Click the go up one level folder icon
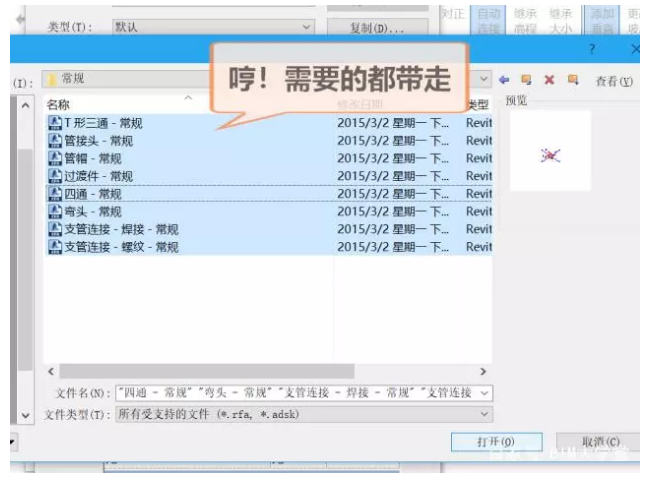 click(x=526, y=80)
